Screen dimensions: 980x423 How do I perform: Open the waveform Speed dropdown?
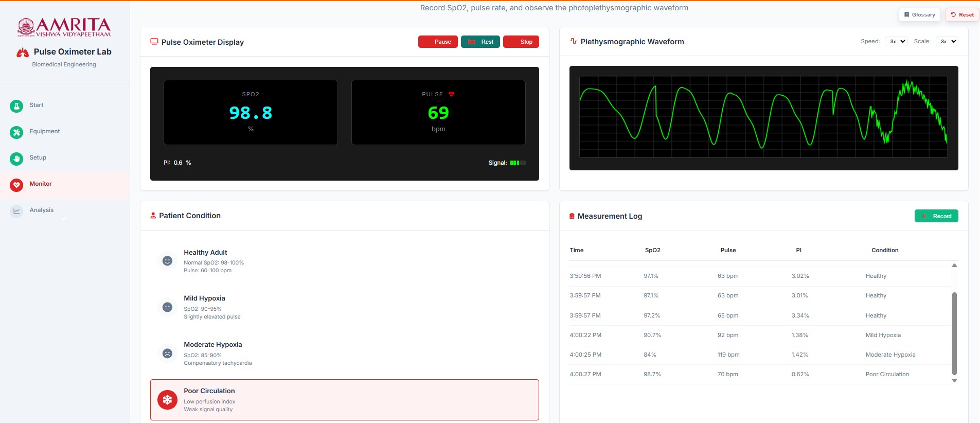[x=896, y=42]
